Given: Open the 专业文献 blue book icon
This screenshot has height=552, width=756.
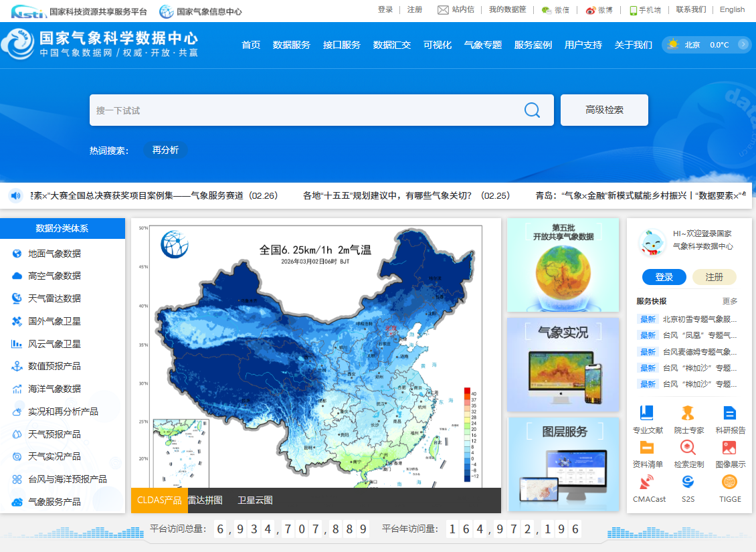Looking at the screenshot, I should [x=648, y=414].
